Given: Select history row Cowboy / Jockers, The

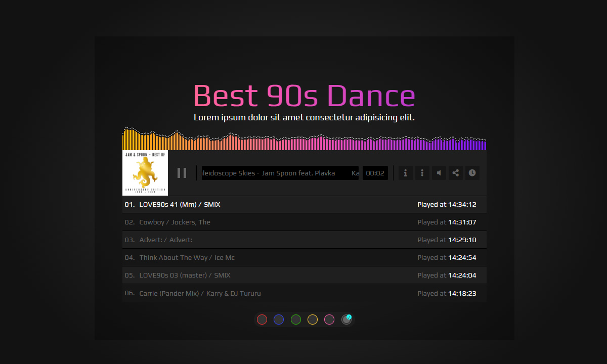Looking at the screenshot, I should click(305, 222).
